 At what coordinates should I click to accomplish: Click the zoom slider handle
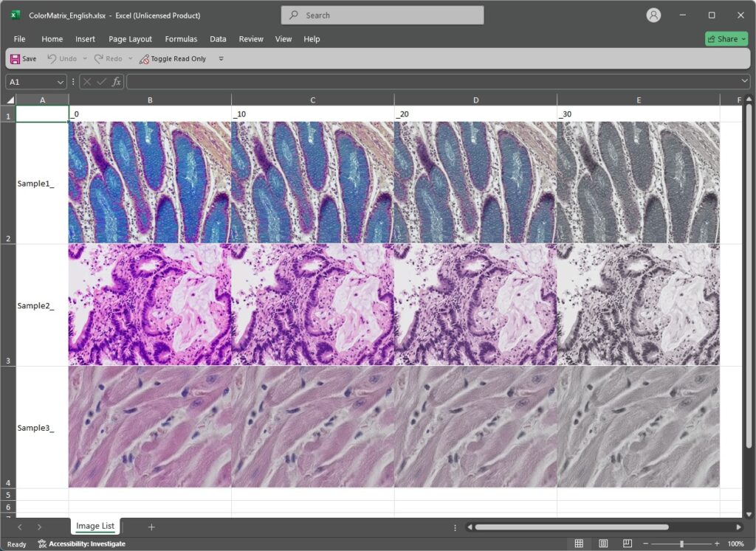tap(681, 544)
